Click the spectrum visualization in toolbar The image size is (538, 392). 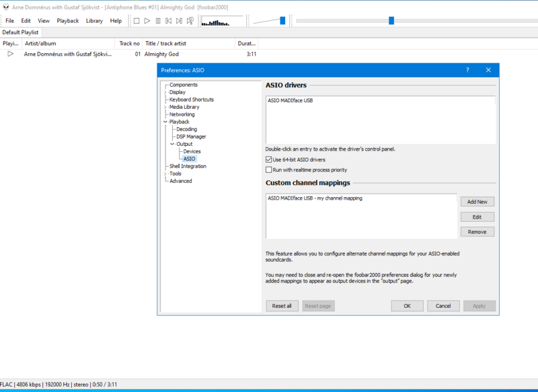[x=223, y=22]
